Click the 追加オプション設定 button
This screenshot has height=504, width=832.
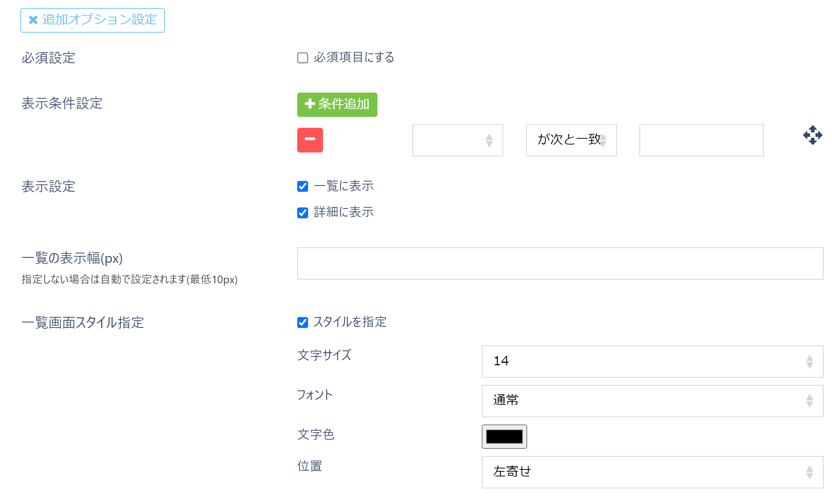pos(93,20)
